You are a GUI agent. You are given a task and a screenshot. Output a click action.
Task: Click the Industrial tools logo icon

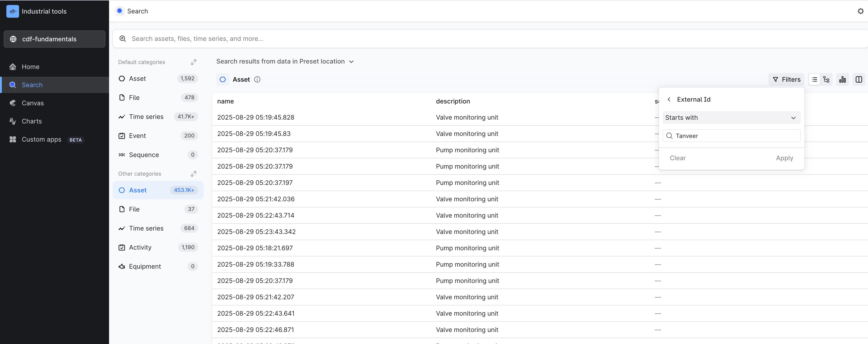click(x=13, y=11)
